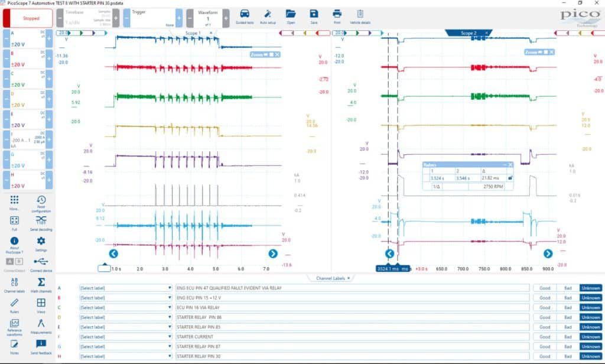The width and height of the screenshot is (605, 364).
Task: Open the Measurements panel
Action: pos(41,326)
